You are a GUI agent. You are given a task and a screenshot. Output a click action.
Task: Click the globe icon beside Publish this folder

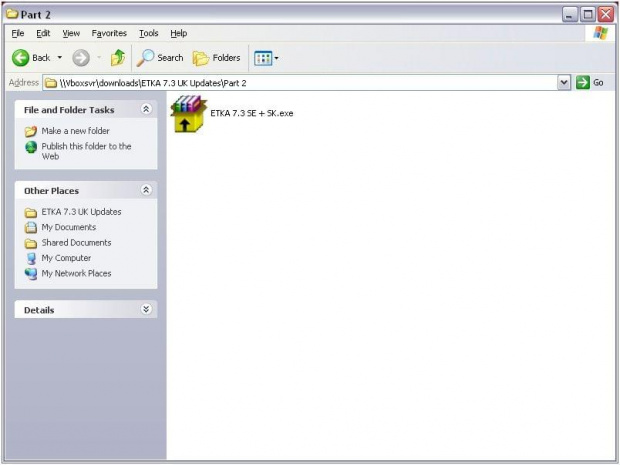point(31,147)
